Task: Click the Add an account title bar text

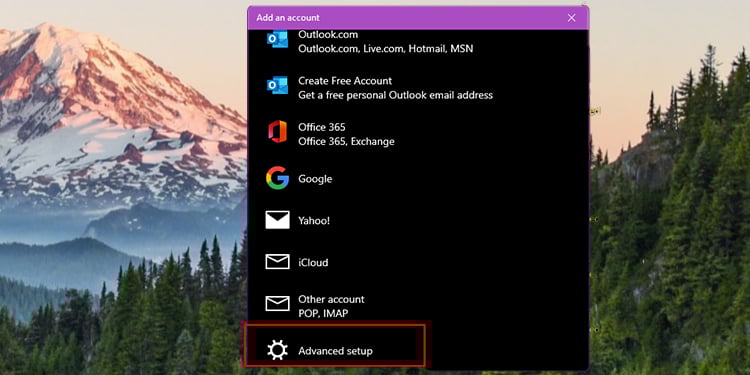Action: pyautogui.click(x=288, y=18)
